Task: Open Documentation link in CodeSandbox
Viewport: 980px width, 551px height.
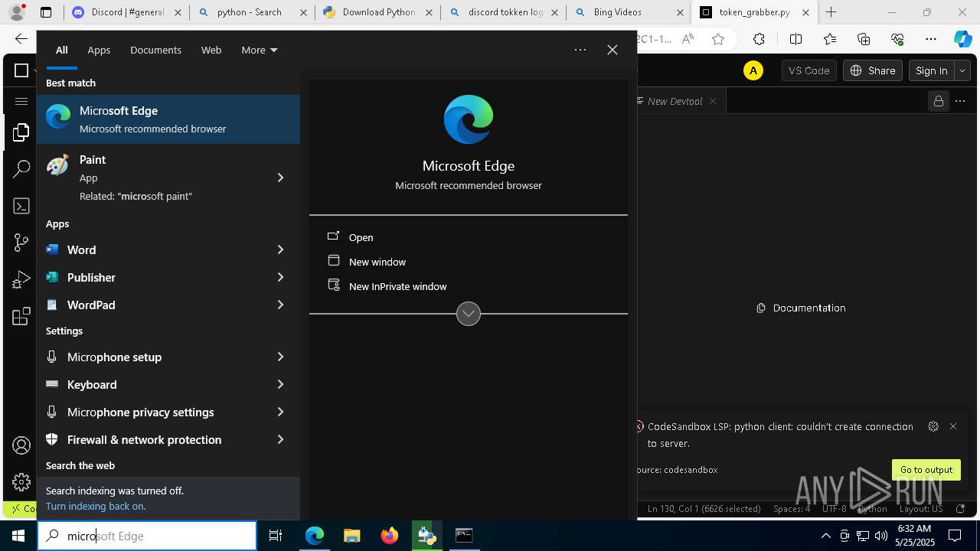Action: [802, 308]
